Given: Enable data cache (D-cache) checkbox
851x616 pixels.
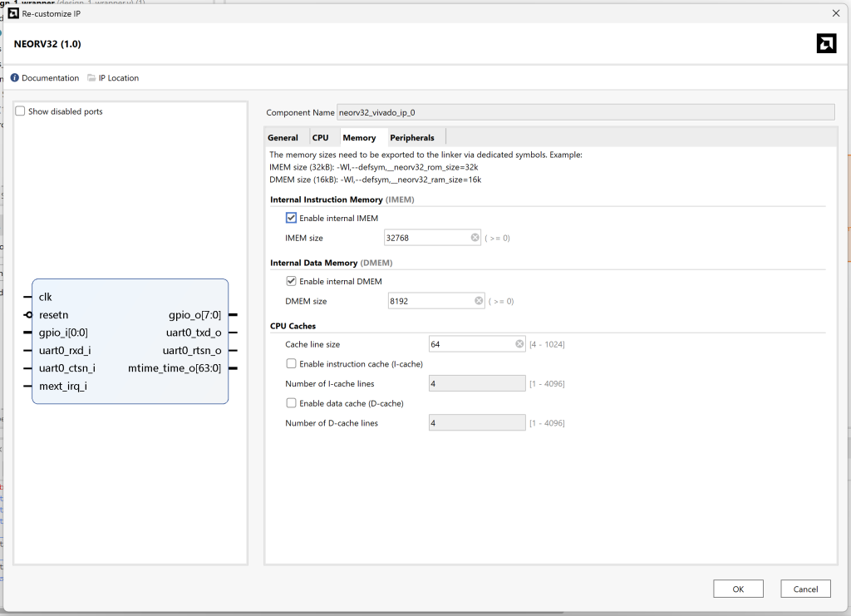Looking at the screenshot, I should tap(291, 403).
